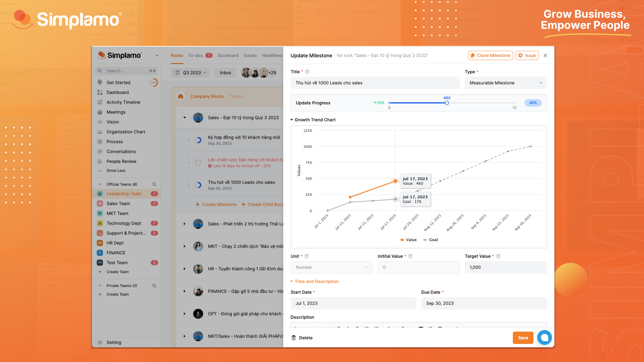Drag the Update Progress slider
The width and height of the screenshot is (644, 362).
(x=447, y=103)
